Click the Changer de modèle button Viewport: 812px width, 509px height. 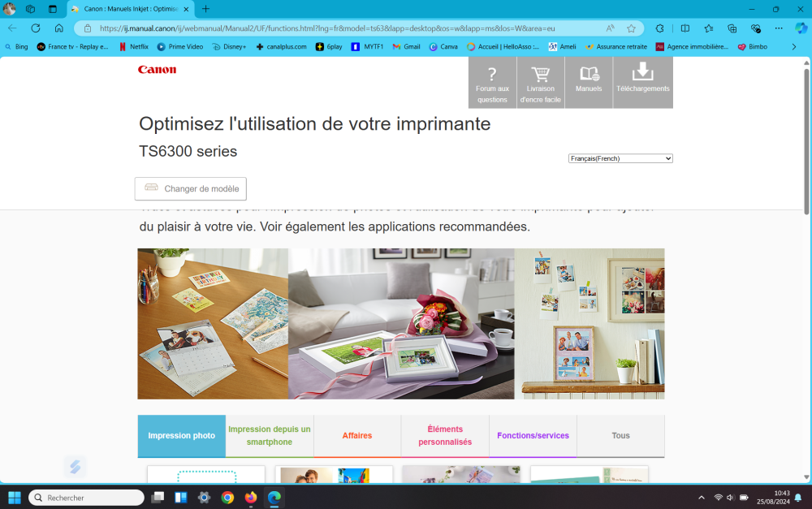tap(191, 188)
